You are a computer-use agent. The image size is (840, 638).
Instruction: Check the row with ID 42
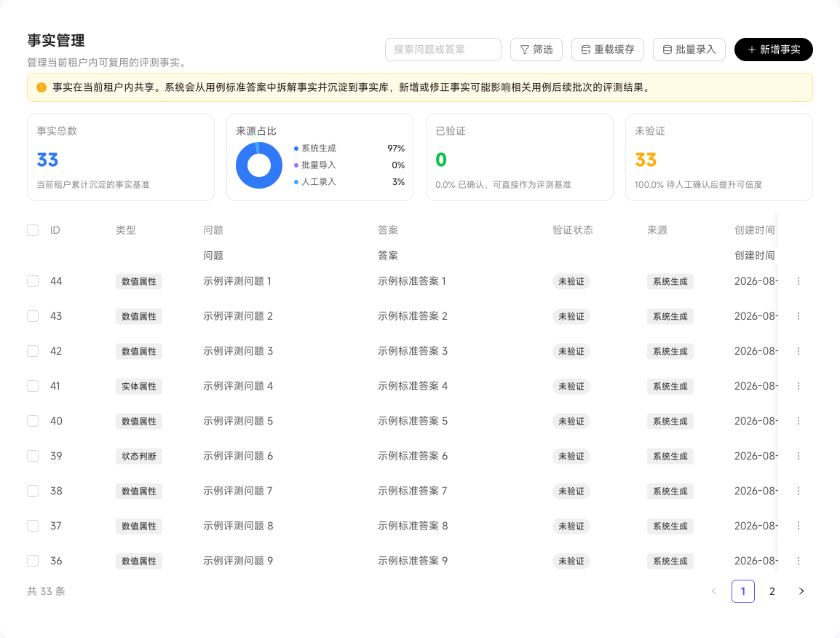(x=33, y=351)
